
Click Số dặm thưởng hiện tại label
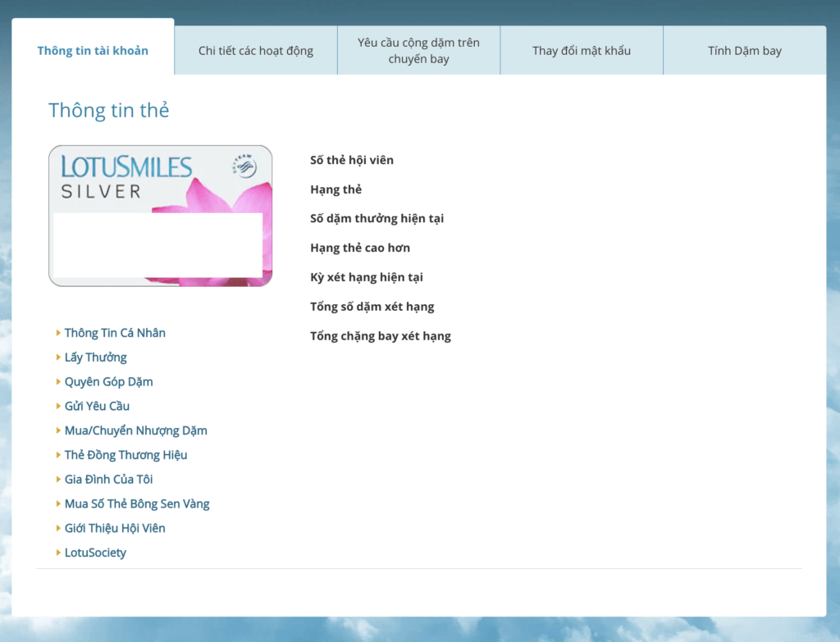pyautogui.click(x=377, y=218)
